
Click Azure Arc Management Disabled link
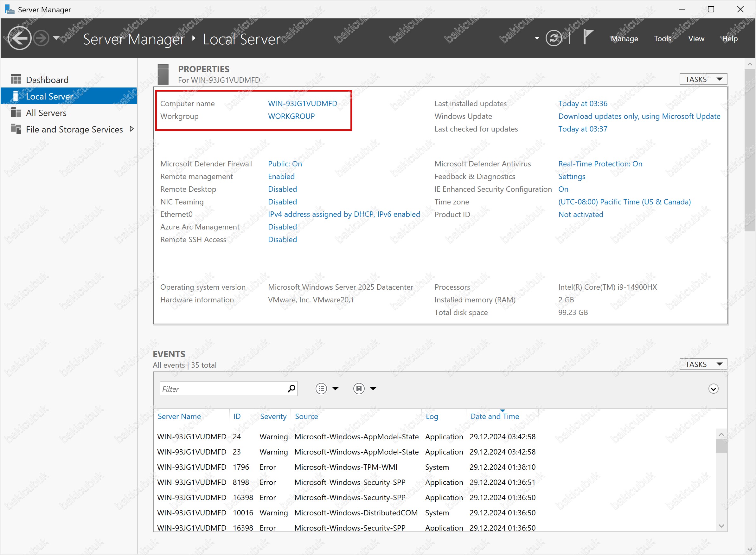point(282,227)
